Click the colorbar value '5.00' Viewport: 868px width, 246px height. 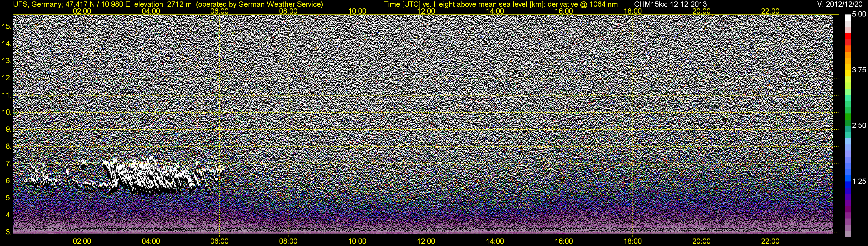[x=859, y=14]
